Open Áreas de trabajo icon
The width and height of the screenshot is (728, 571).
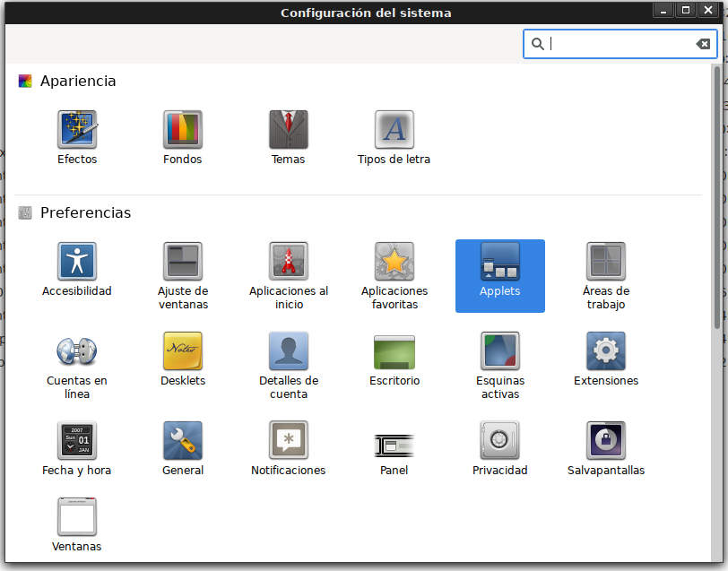point(606,262)
